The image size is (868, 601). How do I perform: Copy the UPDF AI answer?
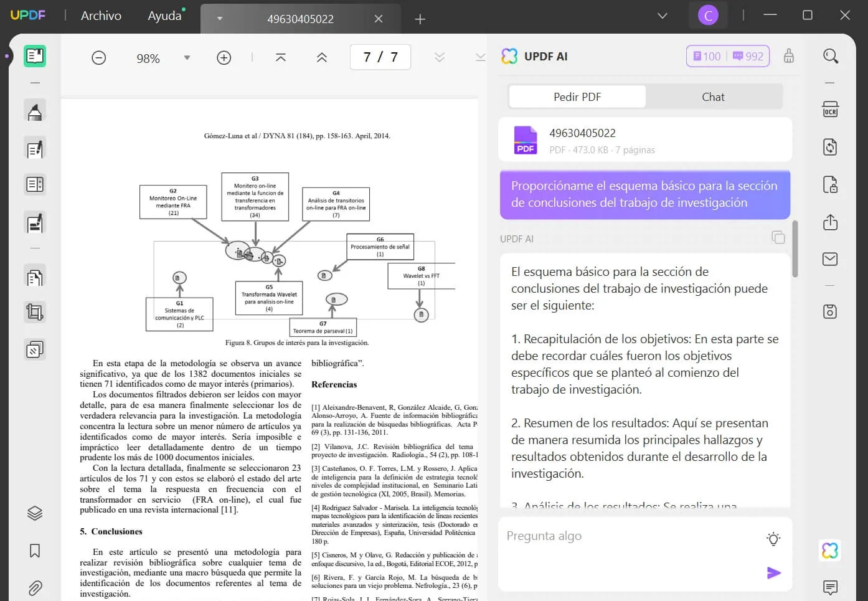pyautogui.click(x=778, y=237)
